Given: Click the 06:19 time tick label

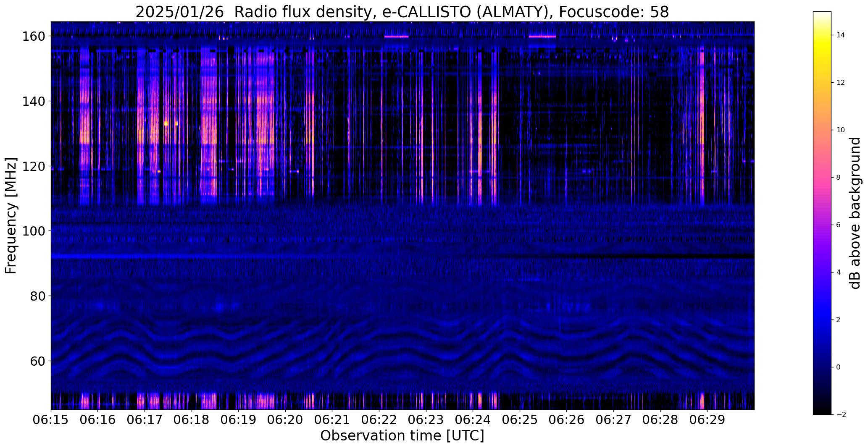Looking at the screenshot, I should [238, 420].
